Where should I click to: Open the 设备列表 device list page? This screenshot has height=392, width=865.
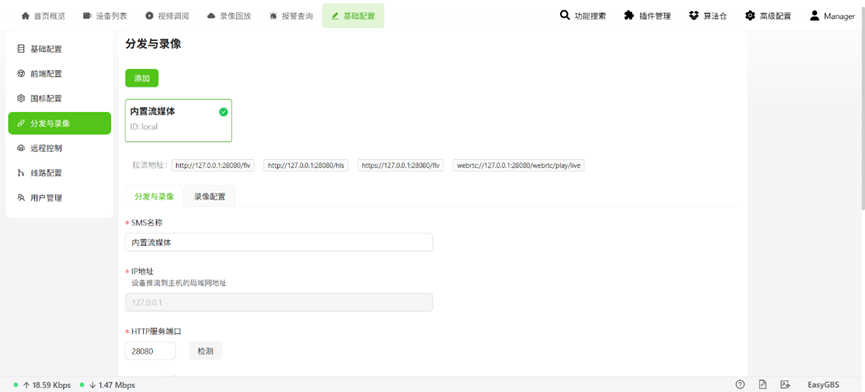coord(105,16)
